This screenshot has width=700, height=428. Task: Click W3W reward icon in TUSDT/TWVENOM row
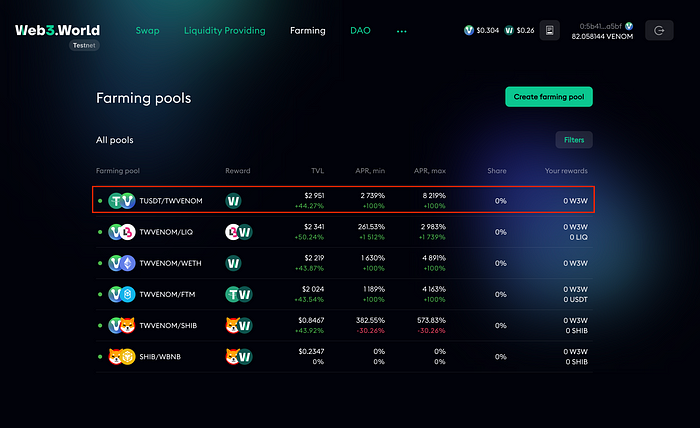coord(233,201)
